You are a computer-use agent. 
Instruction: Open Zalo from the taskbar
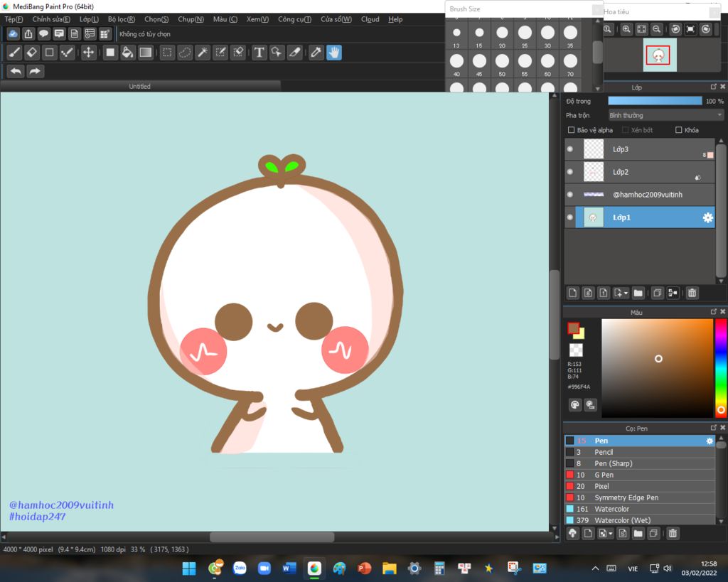tap(240, 568)
